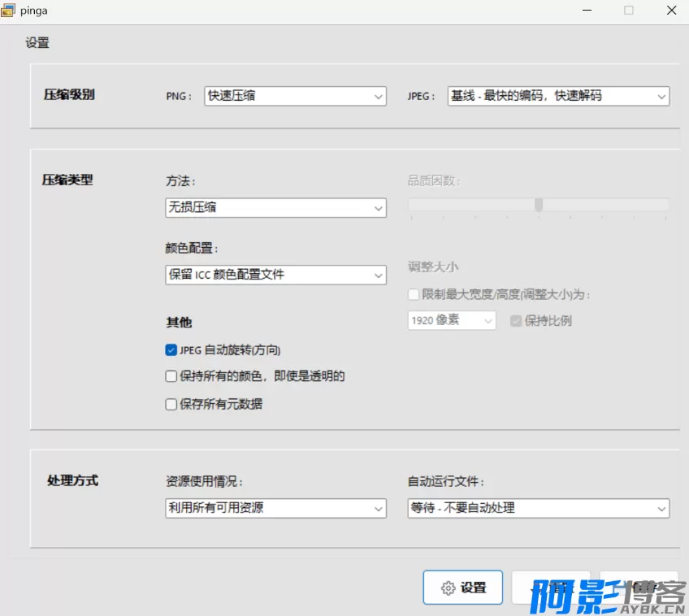The image size is (689, 616).
Task: Expand the JPEG 基线 encoding dropdown
Action: (558, 96)
